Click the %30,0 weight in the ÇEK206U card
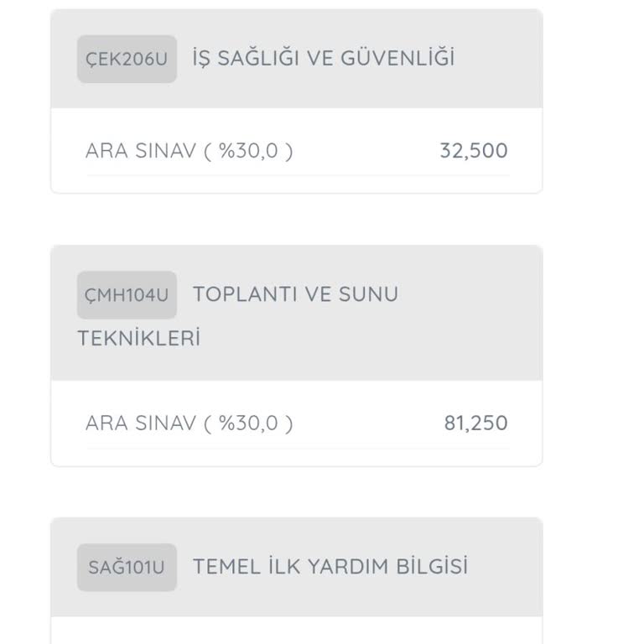Screen dimensions: 644x644 tap(248, 151)
